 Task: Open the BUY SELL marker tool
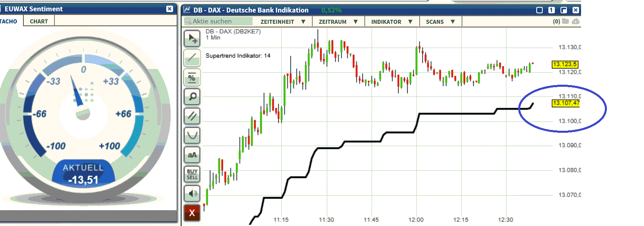click(x=192, y=174)
